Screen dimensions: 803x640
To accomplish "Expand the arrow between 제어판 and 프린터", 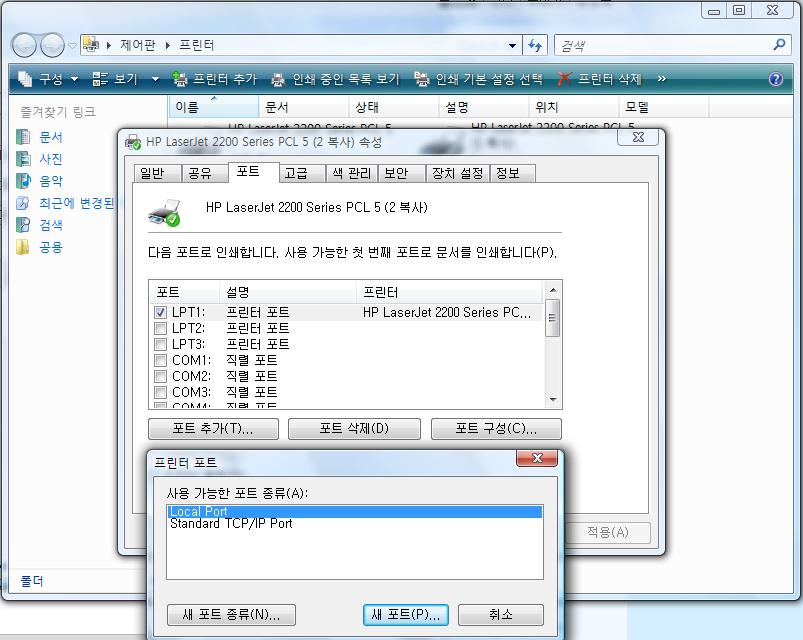I will (x=167, y=45).
